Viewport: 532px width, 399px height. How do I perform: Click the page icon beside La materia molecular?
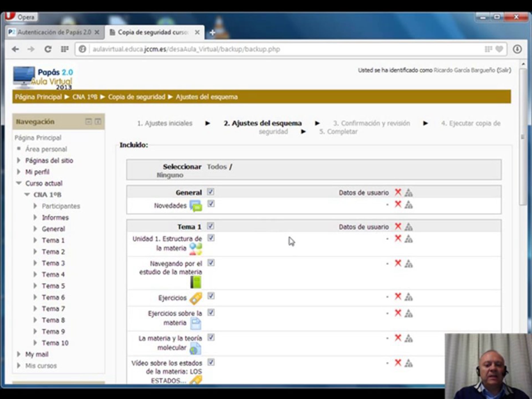coord(195,348)
